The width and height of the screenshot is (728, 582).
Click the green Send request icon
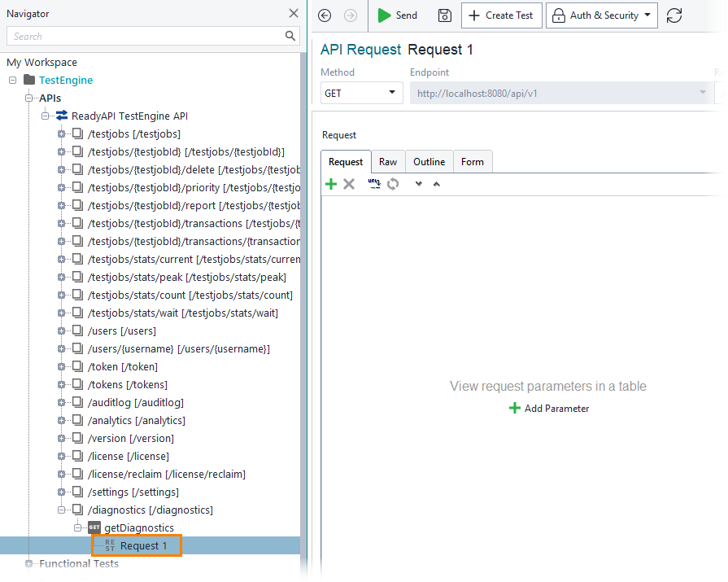[383, 15]
